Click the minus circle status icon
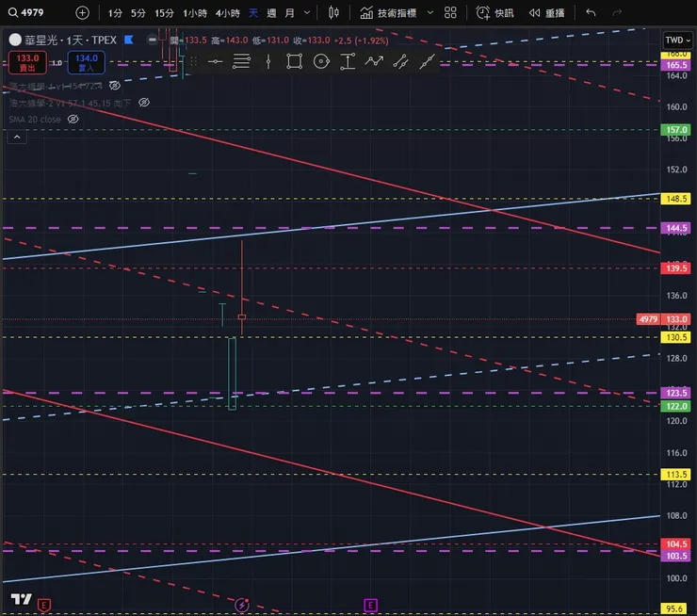 pos(152,40)
